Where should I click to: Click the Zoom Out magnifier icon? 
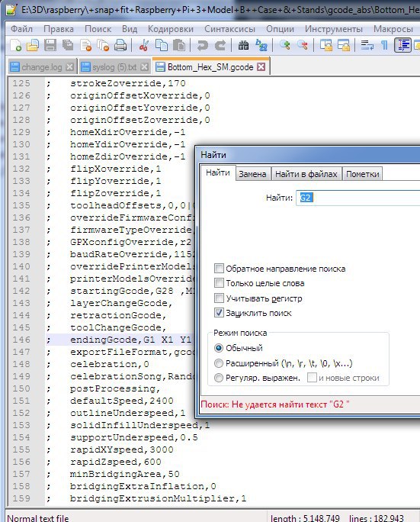303,45
